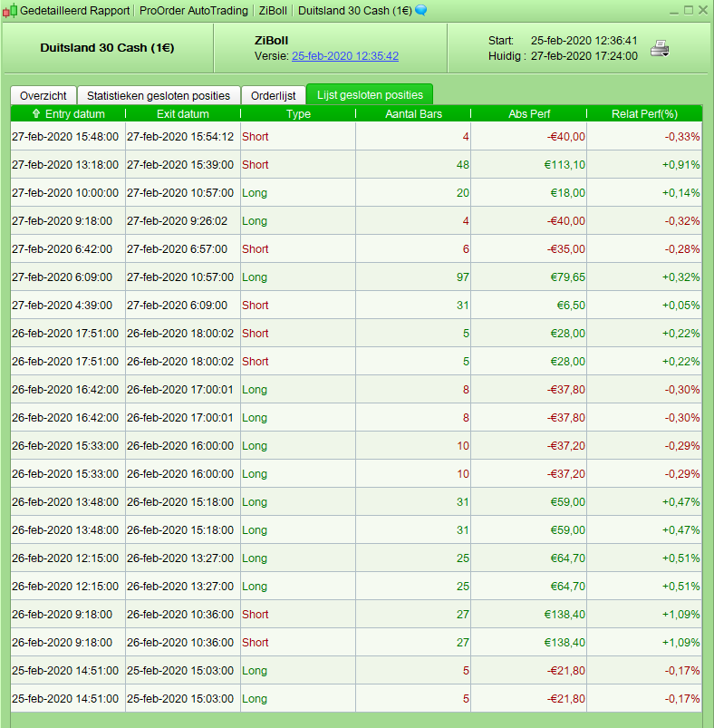Open the version link 25-feb-2020 12:35:42

[345, 56]
